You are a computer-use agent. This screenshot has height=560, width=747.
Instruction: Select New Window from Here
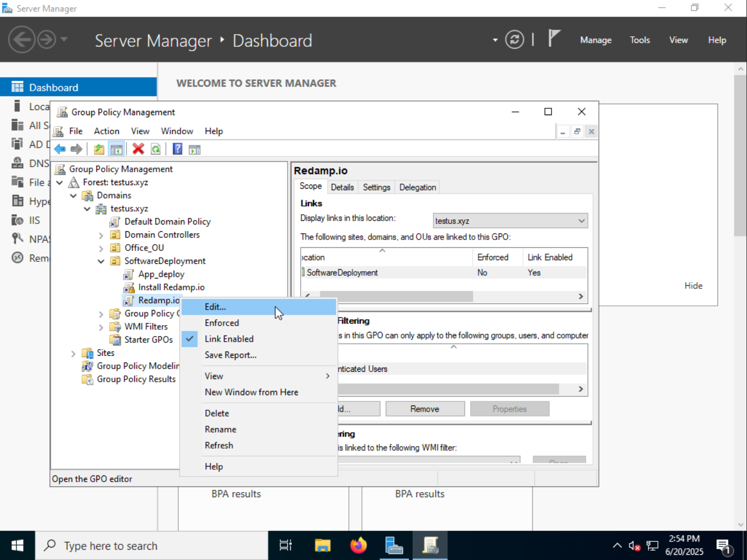259,393
